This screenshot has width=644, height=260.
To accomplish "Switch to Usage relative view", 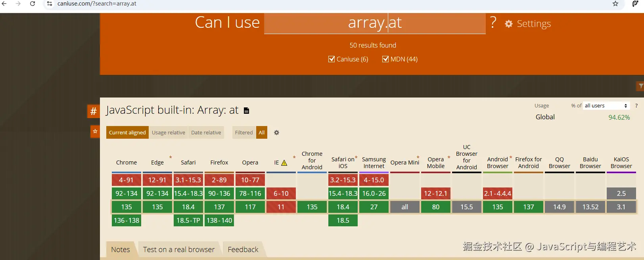I will [169, 132].
